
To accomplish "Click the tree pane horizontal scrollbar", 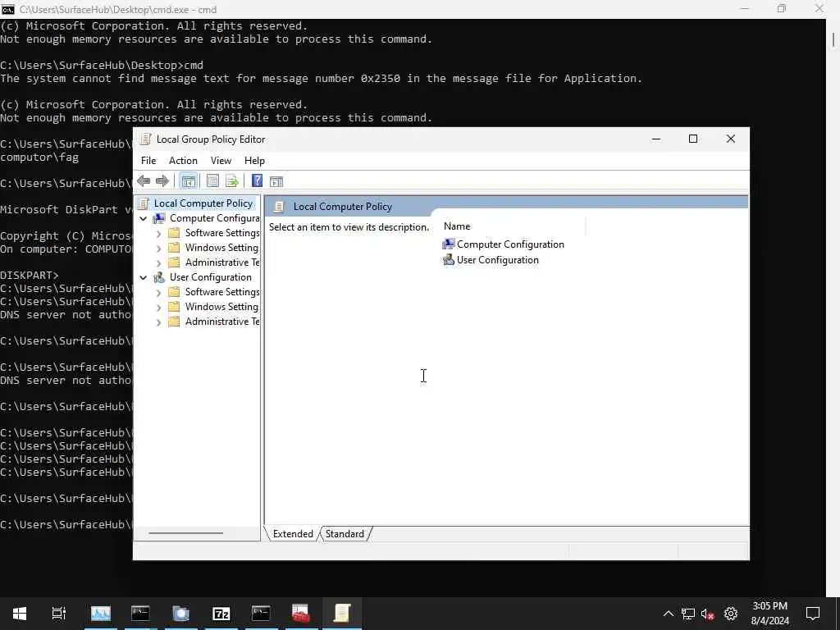I will tap(185, 533).
